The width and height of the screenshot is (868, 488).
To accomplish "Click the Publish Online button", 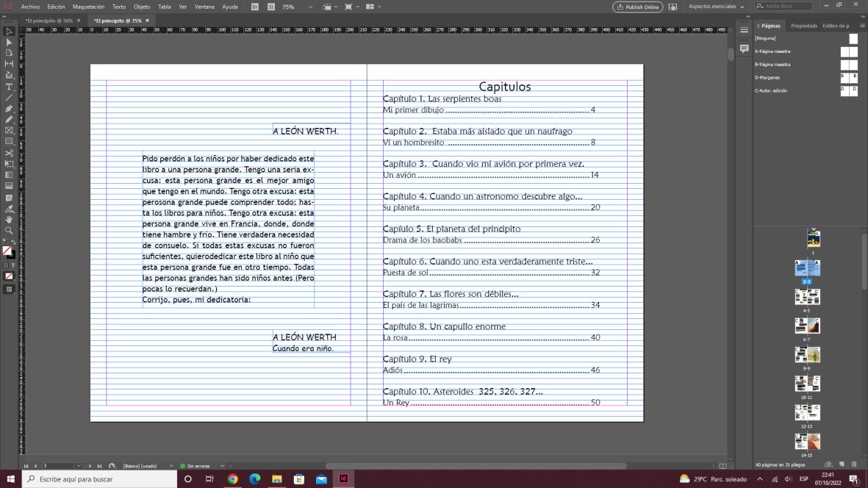I will [x=638, y=7].
